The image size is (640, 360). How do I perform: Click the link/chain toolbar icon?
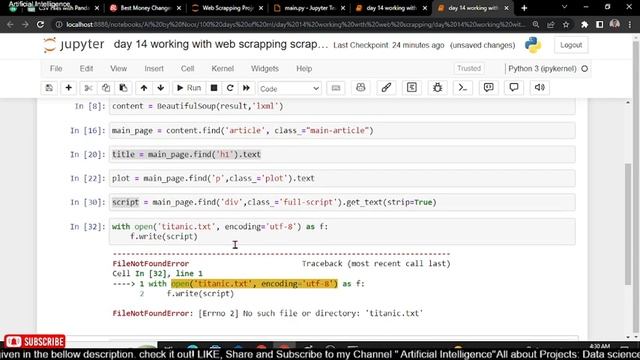coord(386,87)
